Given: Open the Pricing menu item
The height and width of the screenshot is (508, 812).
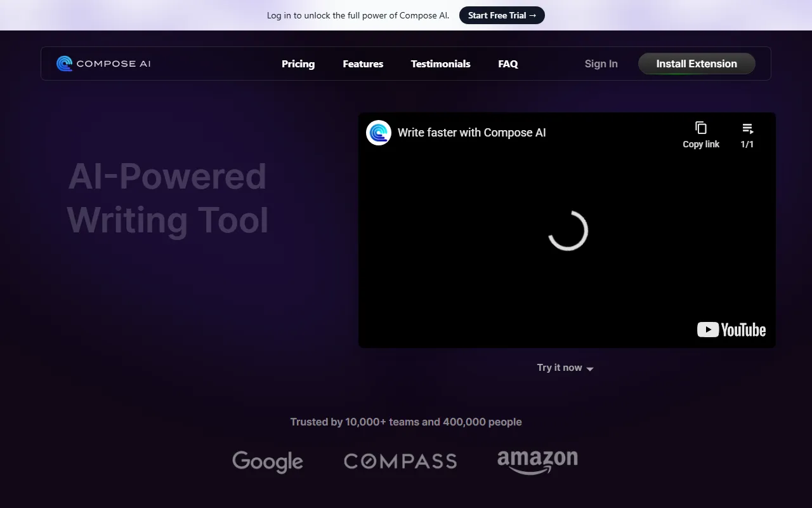Looking at the screenshot, I should pos(298,64).
